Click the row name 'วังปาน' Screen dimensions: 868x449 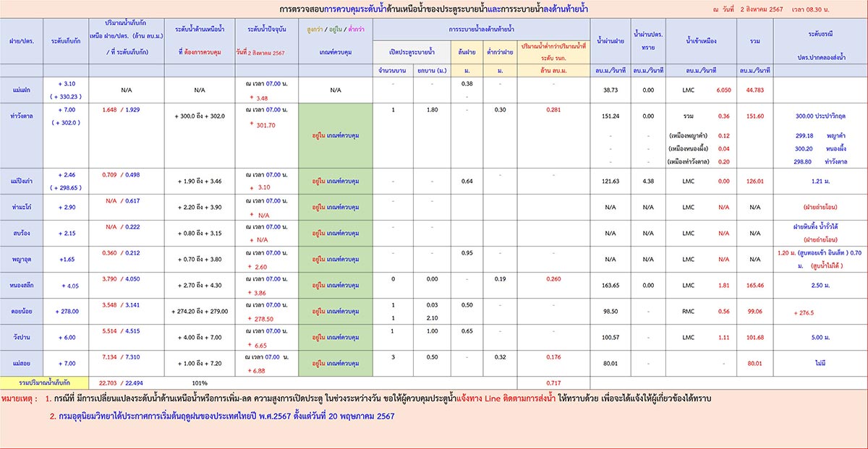coord(20,337)
